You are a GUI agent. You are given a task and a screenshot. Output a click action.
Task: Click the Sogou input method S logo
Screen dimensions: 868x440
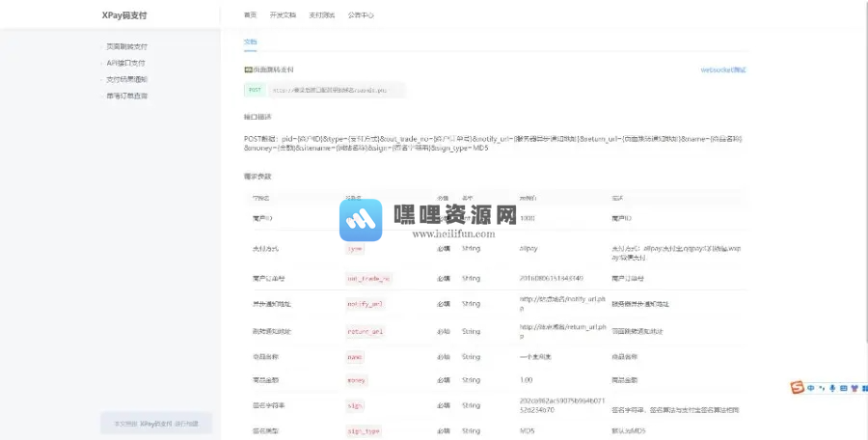798,387
